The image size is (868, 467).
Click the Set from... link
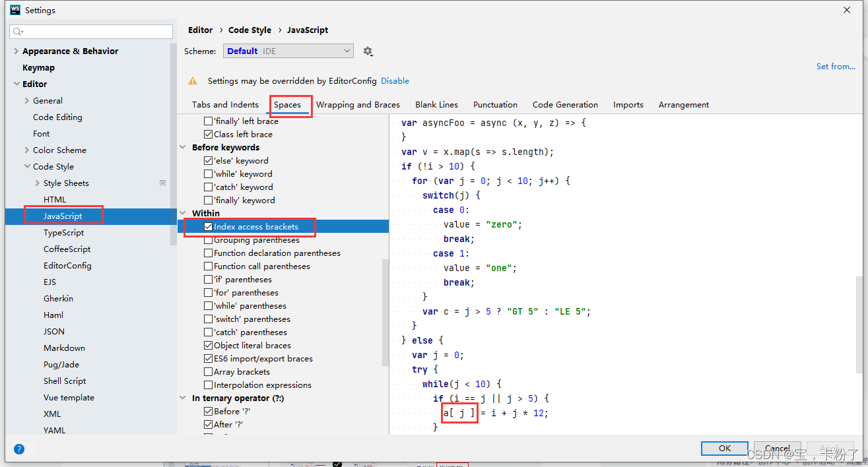click(x=836, y=67)
